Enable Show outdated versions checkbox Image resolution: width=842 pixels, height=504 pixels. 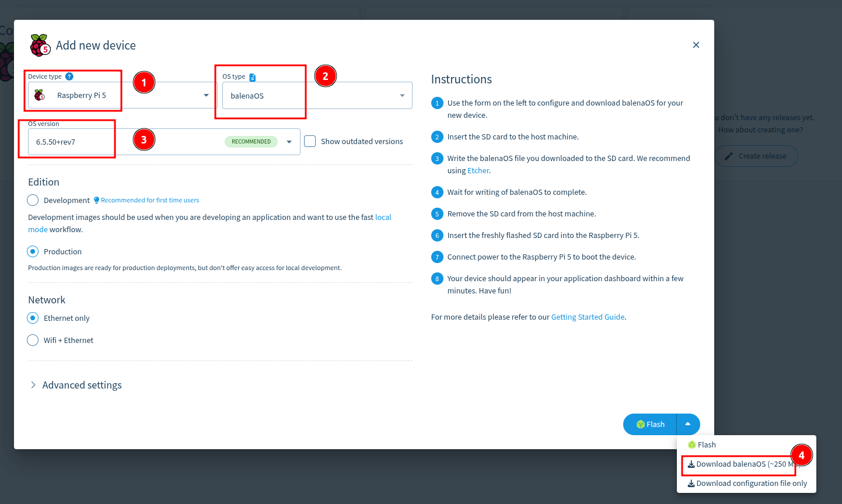coord(310,141)
